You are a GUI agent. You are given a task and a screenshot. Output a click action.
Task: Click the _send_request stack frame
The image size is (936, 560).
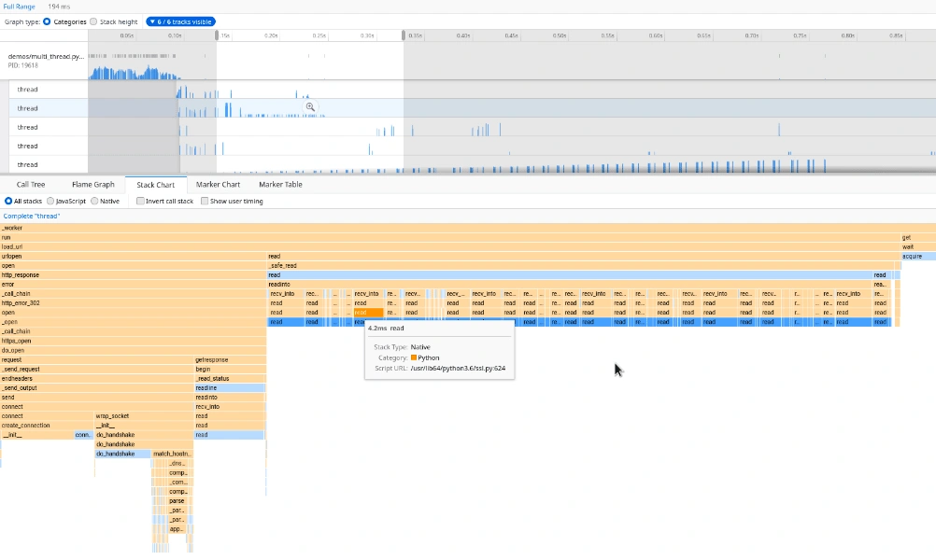pos(97,370)
